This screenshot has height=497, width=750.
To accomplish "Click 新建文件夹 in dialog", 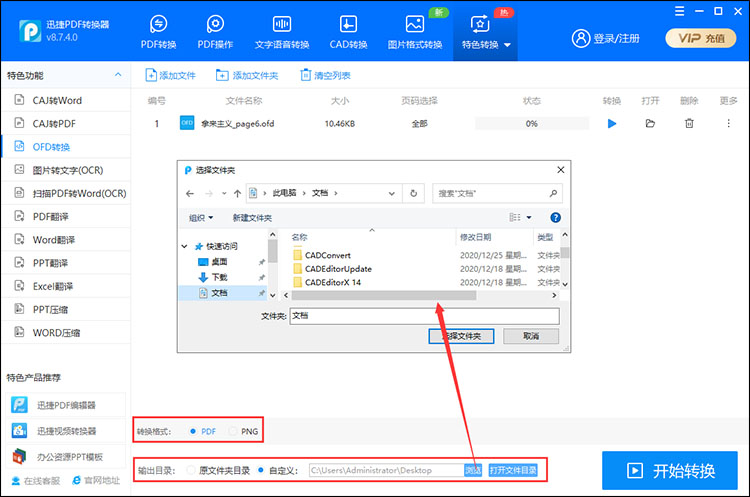I will tap(252, 218).
